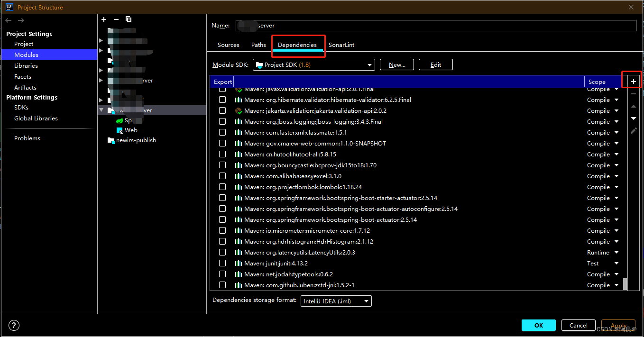Screen dimensions: 644x337
Task: Check export for hutool-all
Action: click(x=222, y=155)
